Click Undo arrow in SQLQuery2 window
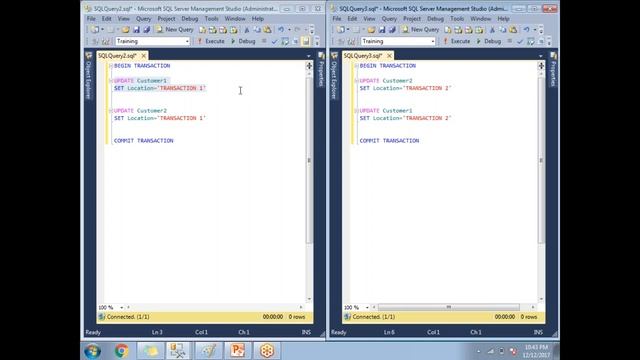 pos(281,30)
